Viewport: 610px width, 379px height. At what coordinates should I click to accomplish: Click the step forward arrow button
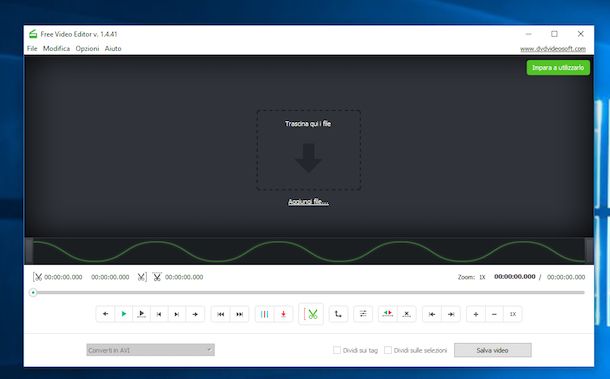pos(195,314)
